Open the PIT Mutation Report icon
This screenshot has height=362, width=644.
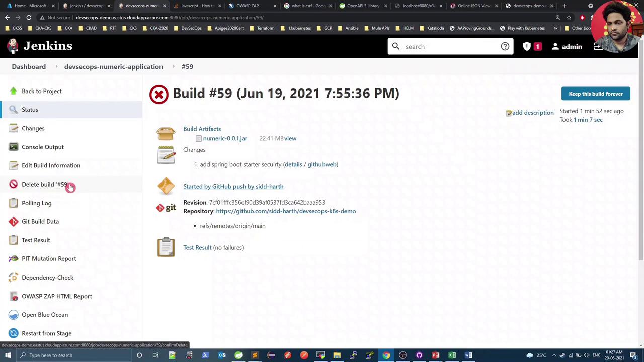[14, 258]
